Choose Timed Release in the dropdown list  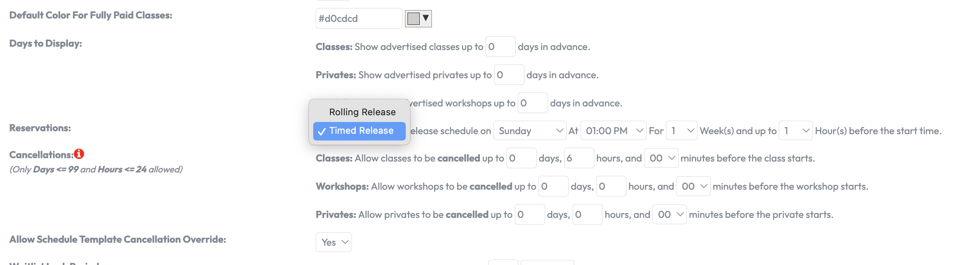(x=361, y=131)
